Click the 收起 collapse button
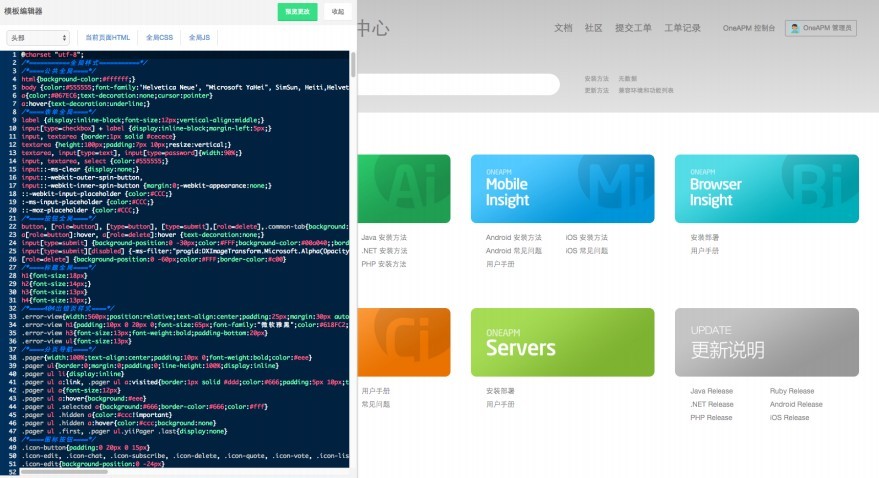Screen dimensions: 879x478 click(x=337, y=12)
